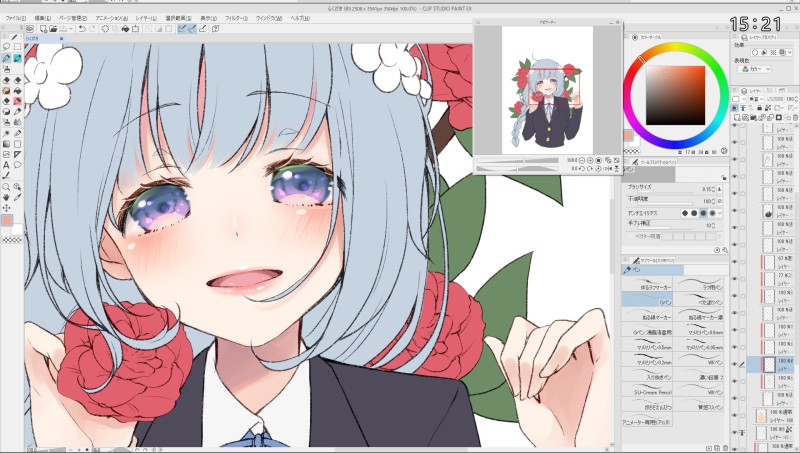This screenshot has height=453, width=800.
Task: Open the blending mode dropdown in Layer palette
Action: [757, 99]
